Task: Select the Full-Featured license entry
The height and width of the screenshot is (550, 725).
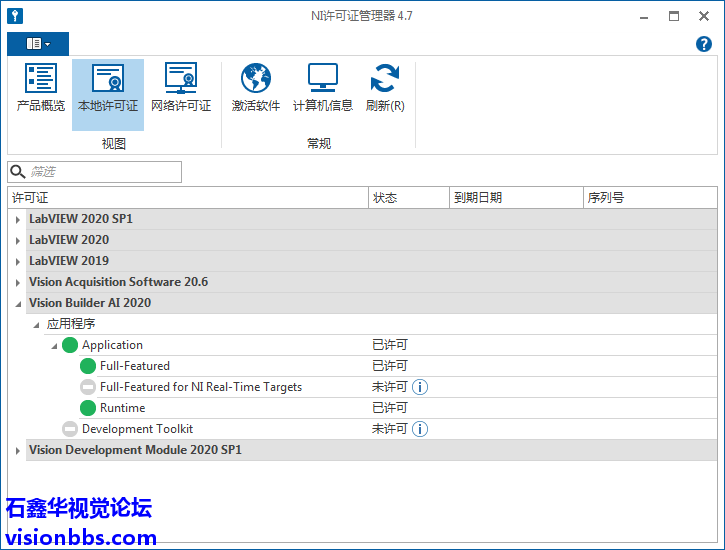Action: coord(134,366)
